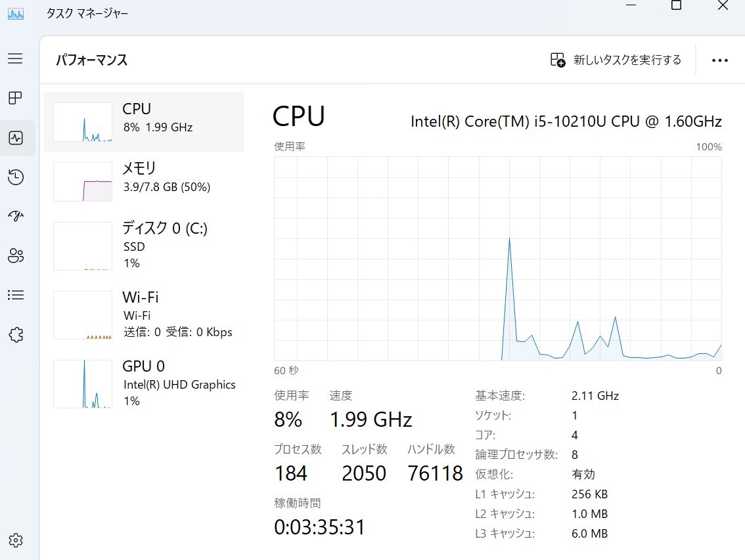Image resolution: width=745 pixels, height=560 pixels.
Task: Select the Wi-Fi performance item
Action: [143, 314]
